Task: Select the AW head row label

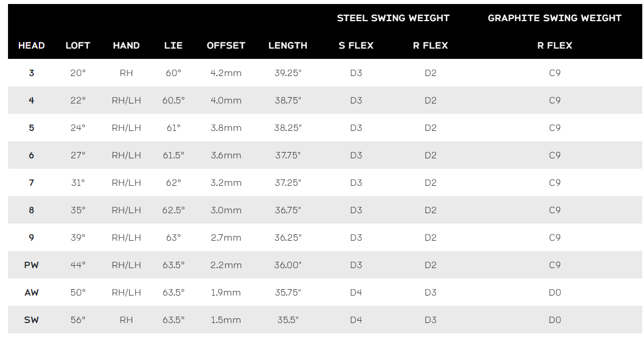Action: click(x=31, y=293)
